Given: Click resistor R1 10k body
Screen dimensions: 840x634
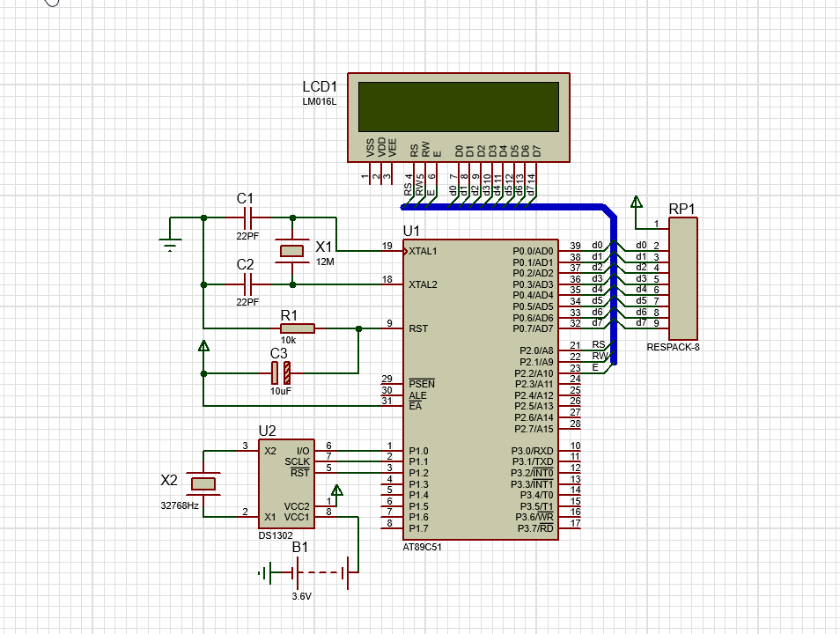Looking at the screenshot, I should point(298,328).
